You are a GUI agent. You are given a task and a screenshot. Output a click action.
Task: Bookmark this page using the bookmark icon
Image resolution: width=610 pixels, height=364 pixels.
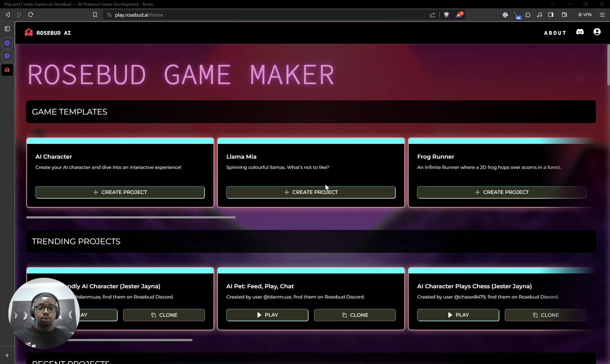[x=95, y=15]
